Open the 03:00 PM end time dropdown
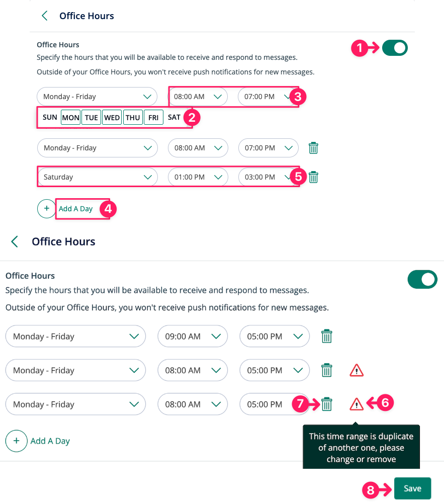The height and width of the screenshot is (504, 444). pyautogui.click(x=268, y=177)
